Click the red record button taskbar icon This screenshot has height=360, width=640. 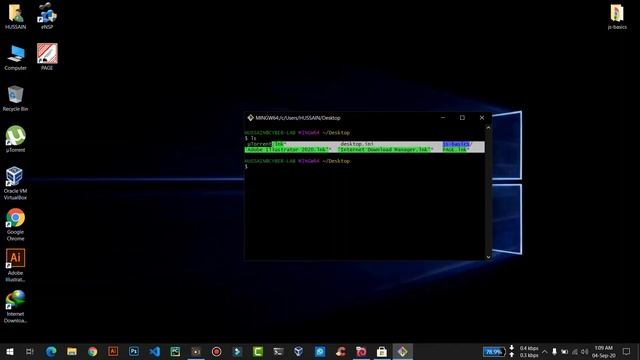(x=216, y=351)
